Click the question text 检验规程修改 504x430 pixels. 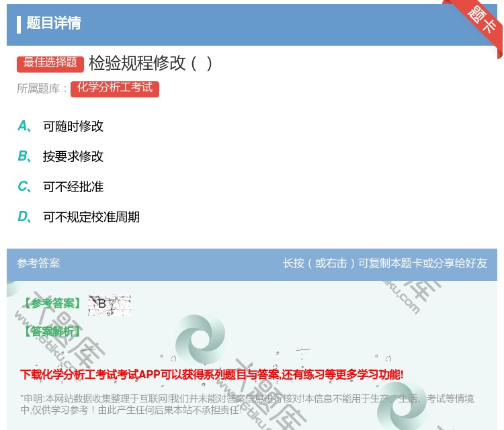(151, 63)
